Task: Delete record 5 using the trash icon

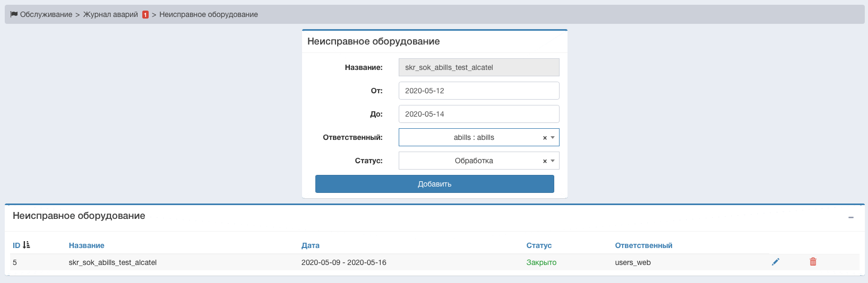Action: tap(813, 262)
